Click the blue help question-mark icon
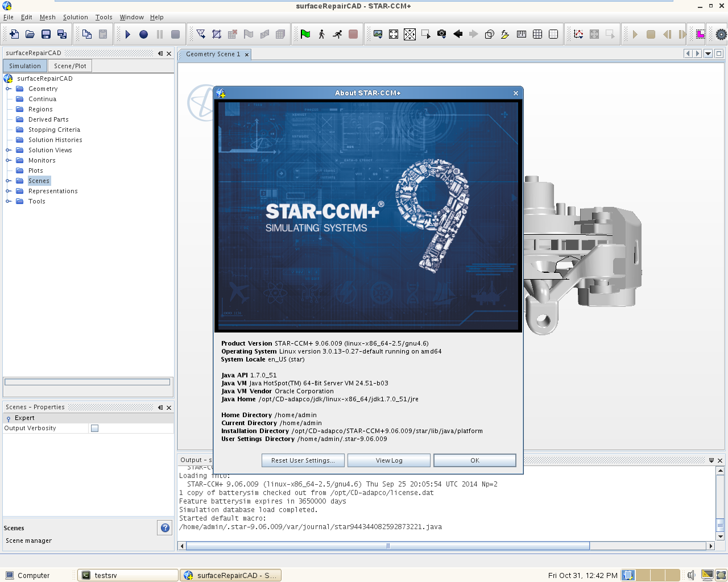Viewport: 728px width, 582px height. [165, 527]
